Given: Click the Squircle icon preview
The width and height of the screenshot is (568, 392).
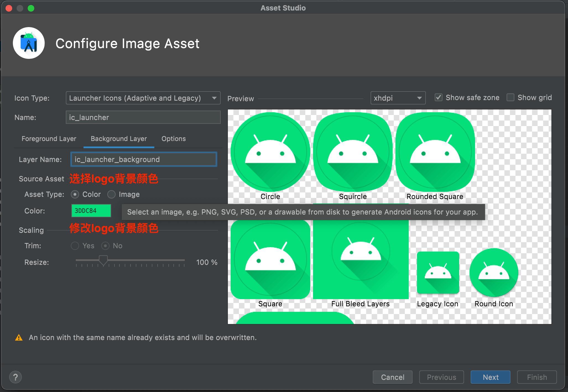Looking at the screenshot, I should 353,152.
